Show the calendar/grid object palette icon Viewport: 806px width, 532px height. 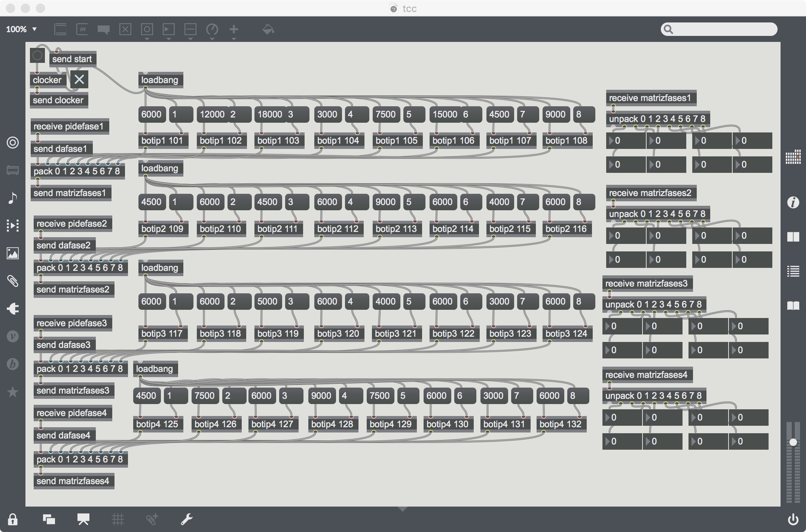793,157
